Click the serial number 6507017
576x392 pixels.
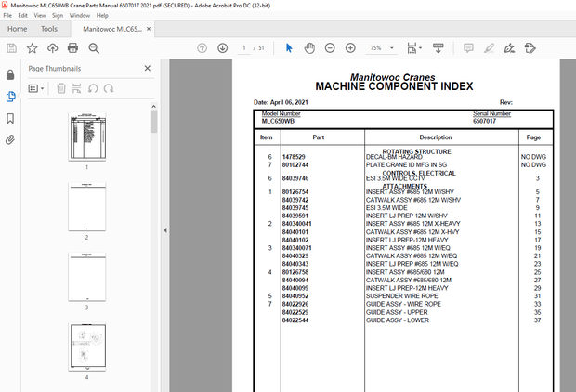click(x=485, y=122)
